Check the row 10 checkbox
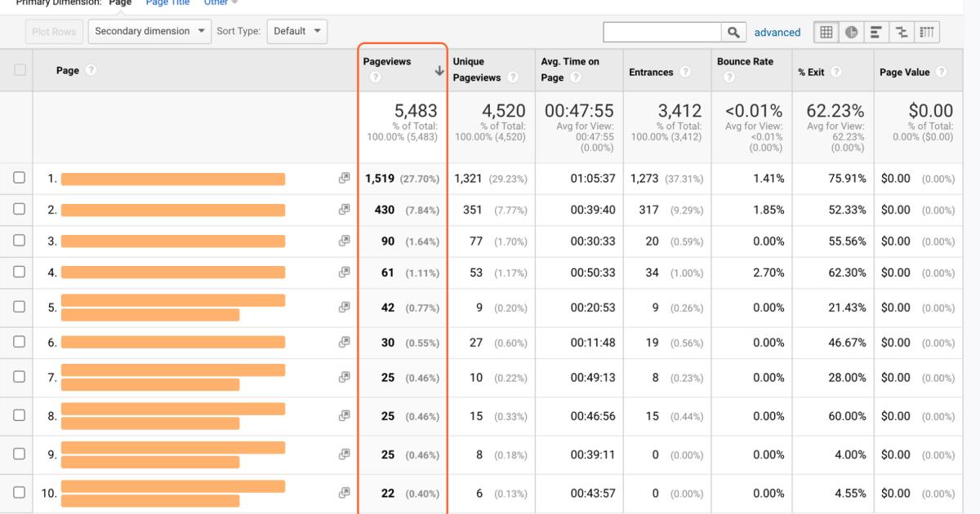This screenshot has height=514, width=980. click(x=19, y=492)
